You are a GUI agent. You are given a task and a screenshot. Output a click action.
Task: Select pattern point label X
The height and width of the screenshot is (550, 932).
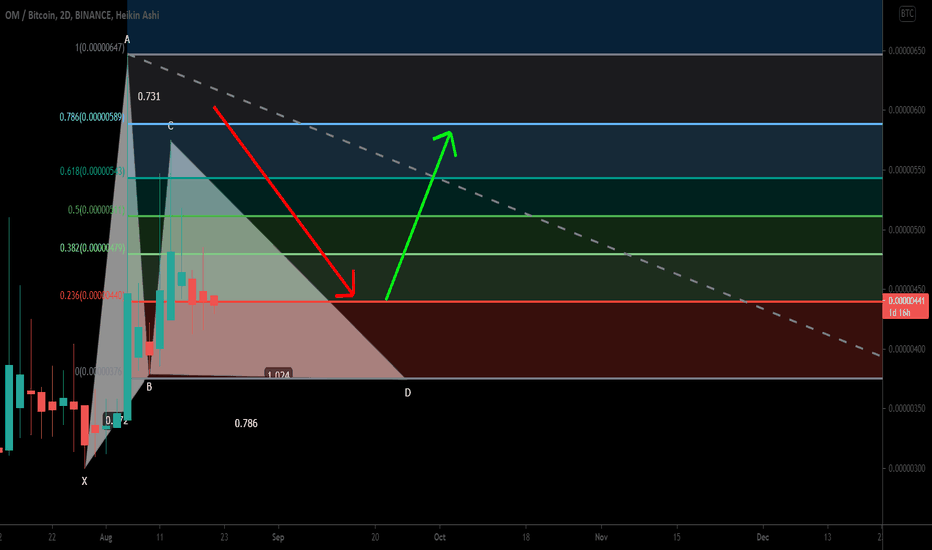pyautogui.click(x=84, y=481)
